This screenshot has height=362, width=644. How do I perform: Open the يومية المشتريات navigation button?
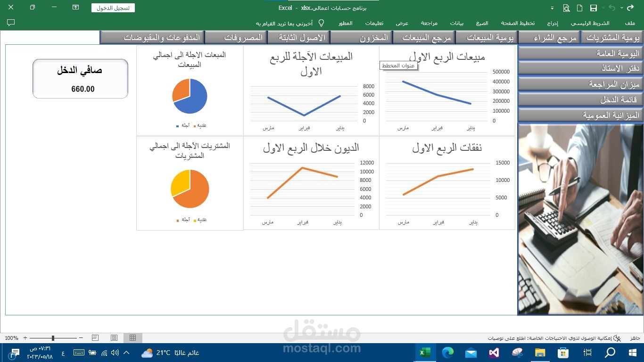point(611,38)
